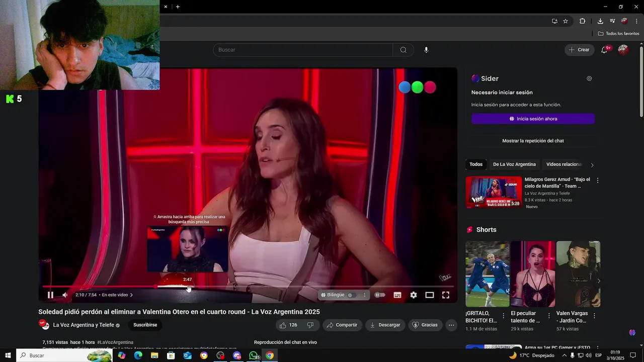Go fullscreen with the player's fullscreen icon
Screen dimensions: 644x362
click(446, 295)
